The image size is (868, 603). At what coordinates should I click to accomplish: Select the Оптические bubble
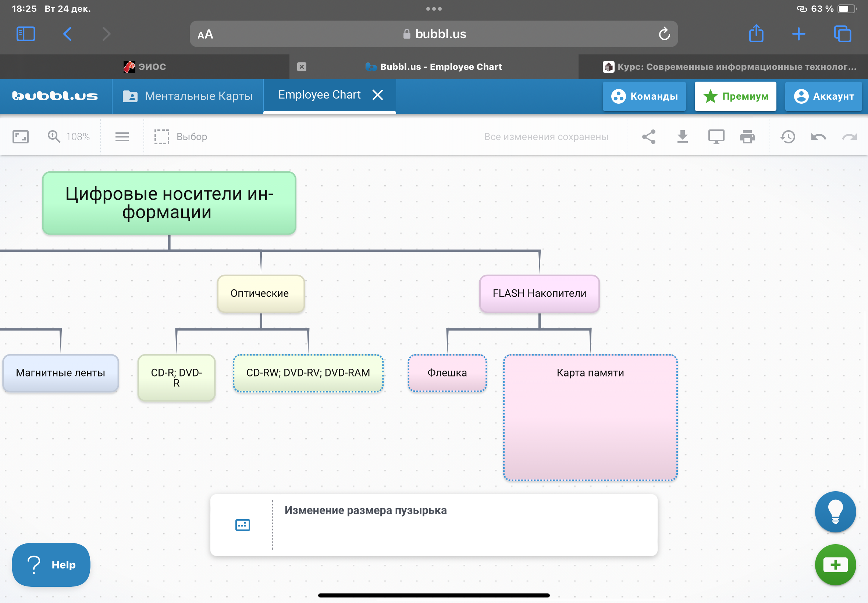coord(260,293)
